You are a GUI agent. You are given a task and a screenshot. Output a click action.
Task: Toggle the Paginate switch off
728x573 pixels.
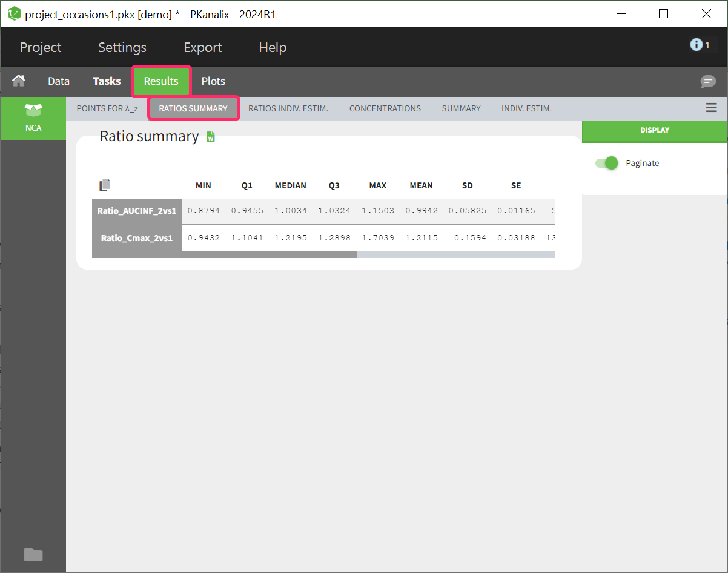coord(607,163)
